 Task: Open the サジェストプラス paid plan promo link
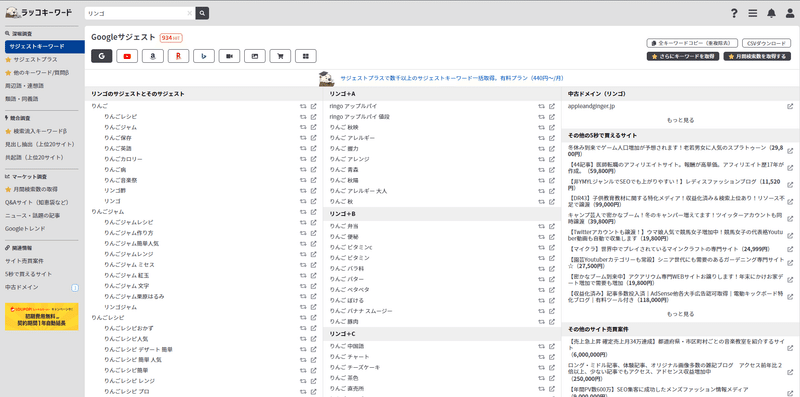pyautogui.click(x=452, y=79)
